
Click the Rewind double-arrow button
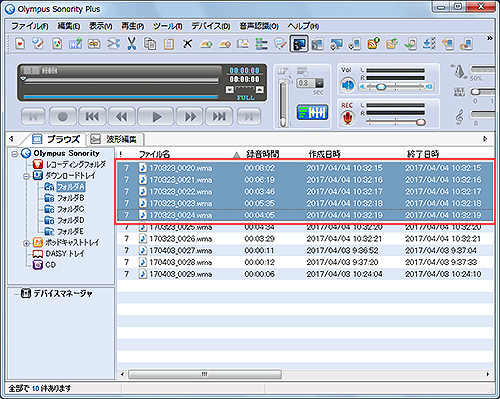pos(122,117)
